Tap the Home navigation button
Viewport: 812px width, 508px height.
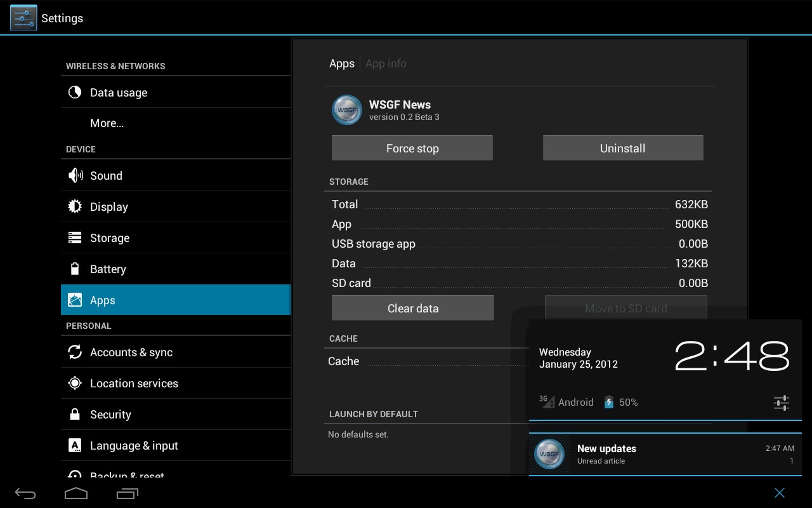point(76,493)
